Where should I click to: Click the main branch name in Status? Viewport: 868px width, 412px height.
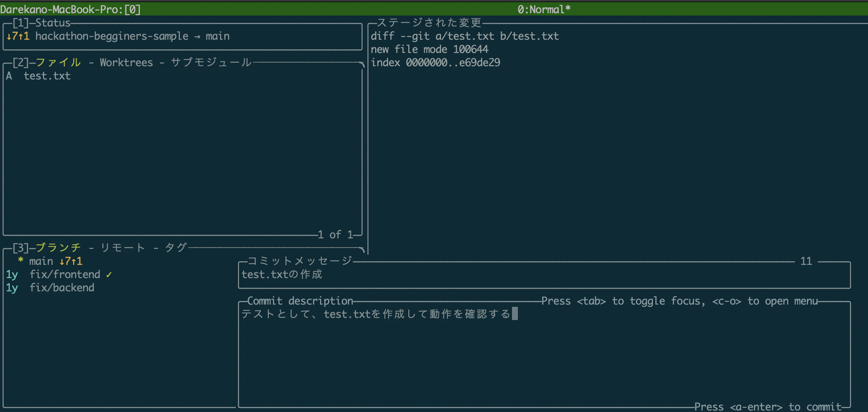pos(218,36)
